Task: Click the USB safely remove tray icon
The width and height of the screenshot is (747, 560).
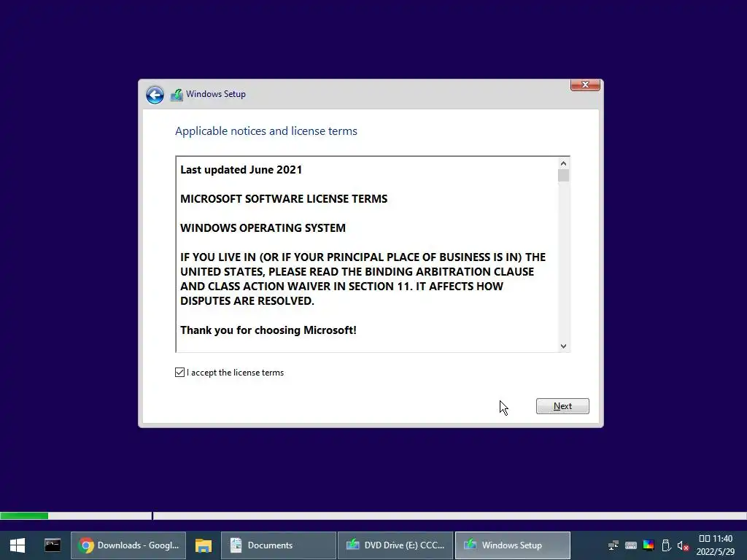Action: (666, 545)
